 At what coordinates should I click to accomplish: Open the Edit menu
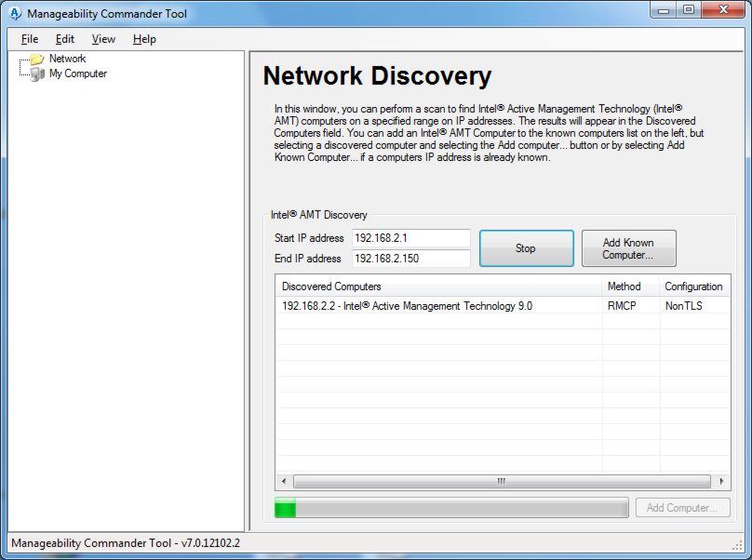pyautogui.click(x=65, y=39)
